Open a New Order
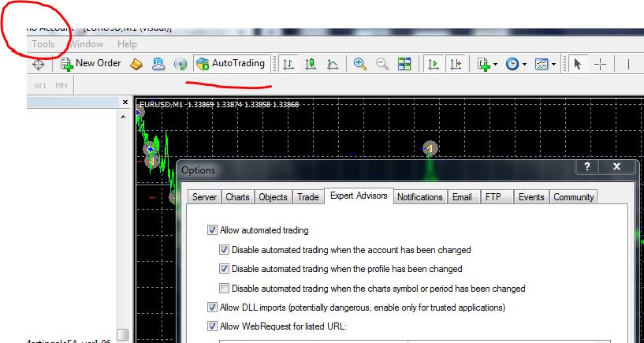The image size is (644, 343). pyautogui.click(x=91, y=64)
